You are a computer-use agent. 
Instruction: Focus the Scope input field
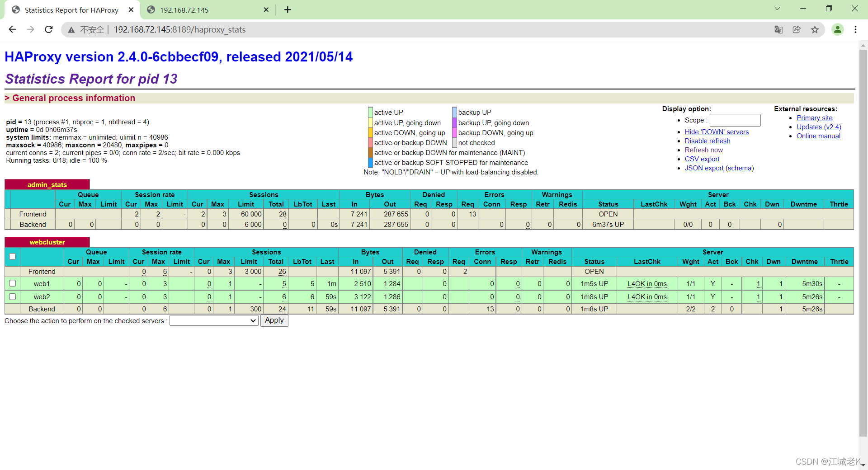tap(735, 120)
